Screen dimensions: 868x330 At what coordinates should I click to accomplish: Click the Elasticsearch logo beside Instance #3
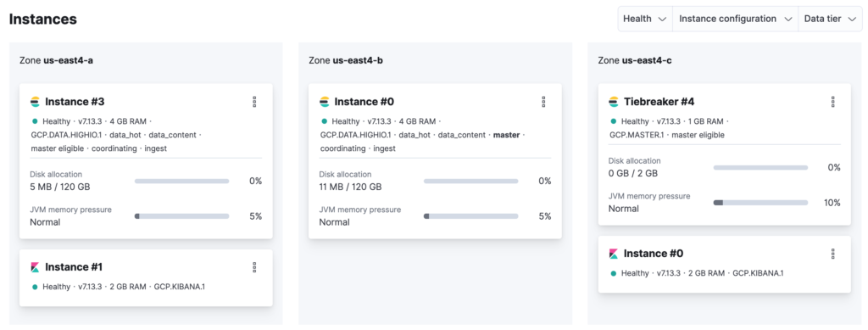click(x=35, y=102)
